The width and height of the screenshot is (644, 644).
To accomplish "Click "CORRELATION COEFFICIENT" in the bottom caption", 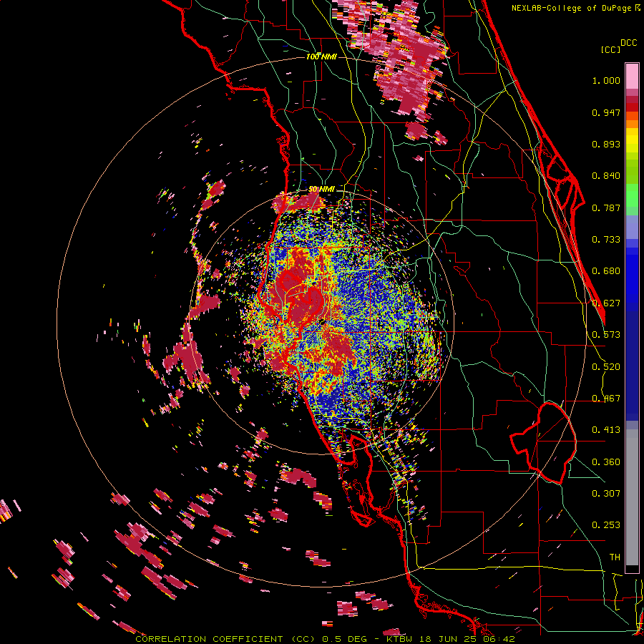I will pyautogui.click(x=209, y=639).
